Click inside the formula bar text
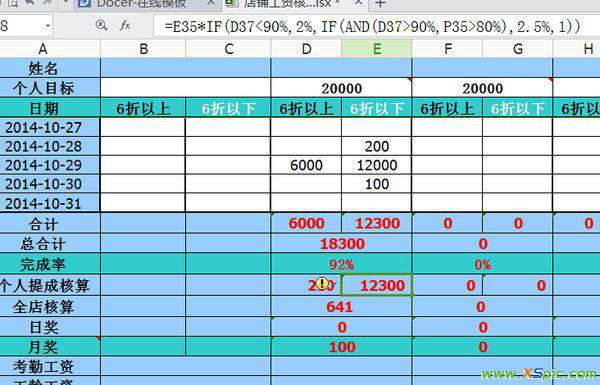 click(372, 26)
